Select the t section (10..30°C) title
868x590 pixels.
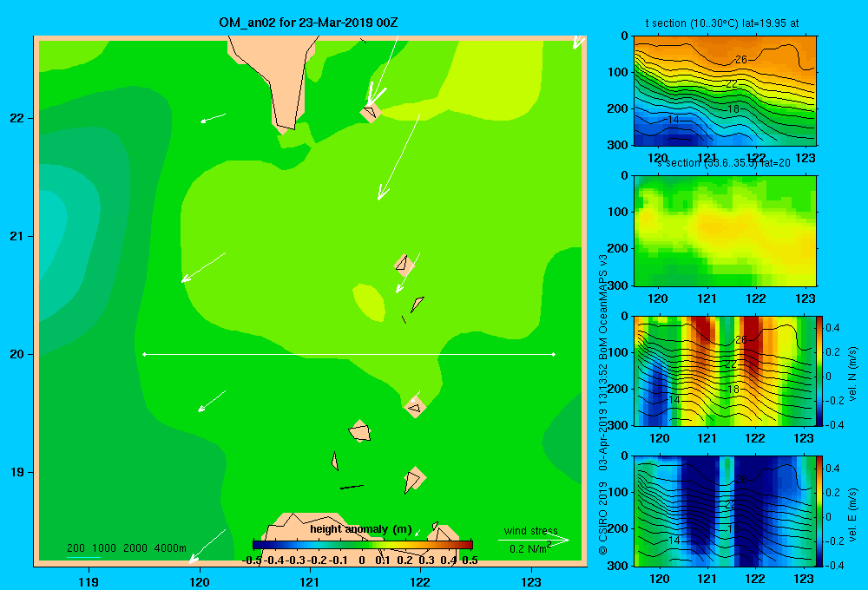722,23
